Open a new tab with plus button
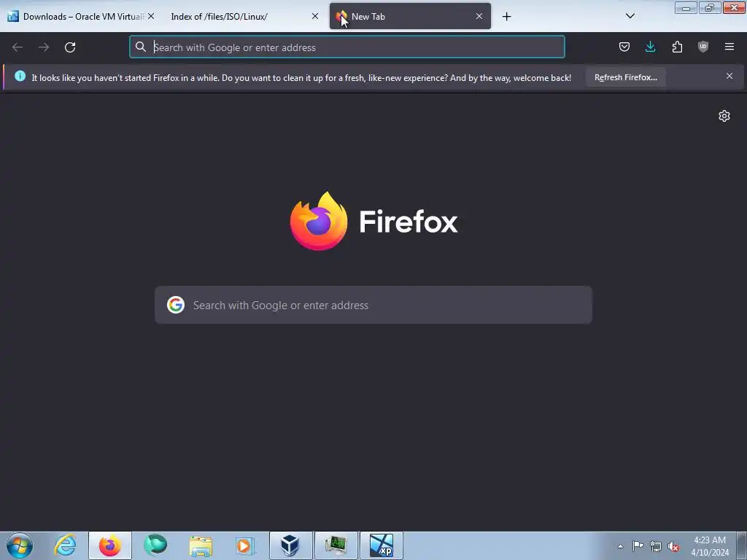Screen dimensions: 747x560 506,17
